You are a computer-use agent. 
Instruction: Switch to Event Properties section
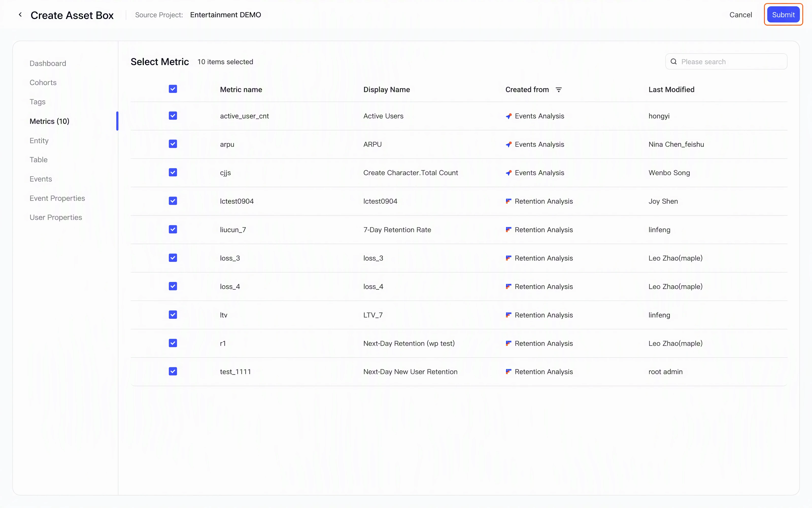[x=57, y=198]
